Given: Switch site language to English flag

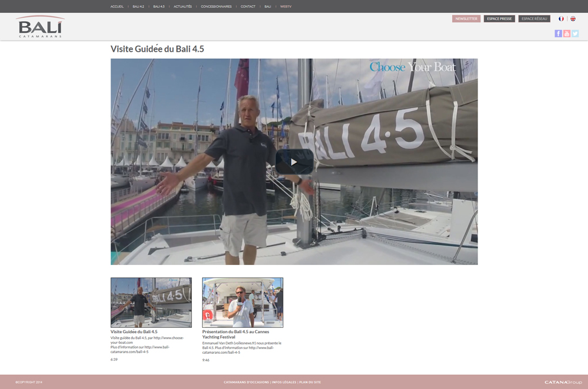Looking at the screenshot, I should coord(573,19).
